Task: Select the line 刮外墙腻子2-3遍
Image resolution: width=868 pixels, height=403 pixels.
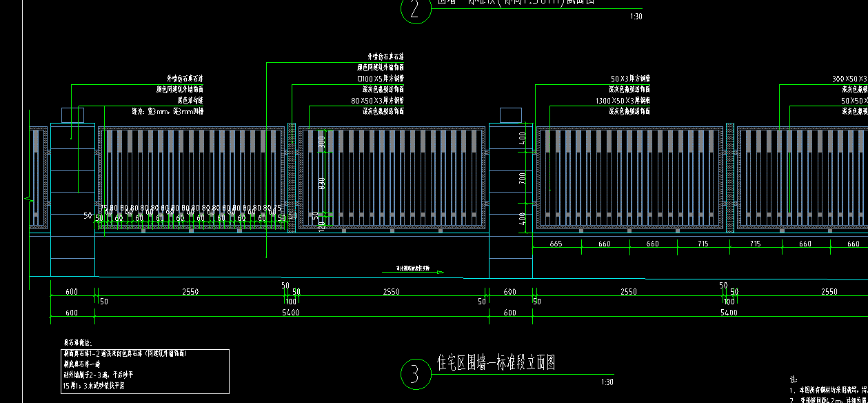Action: point(97,375)
